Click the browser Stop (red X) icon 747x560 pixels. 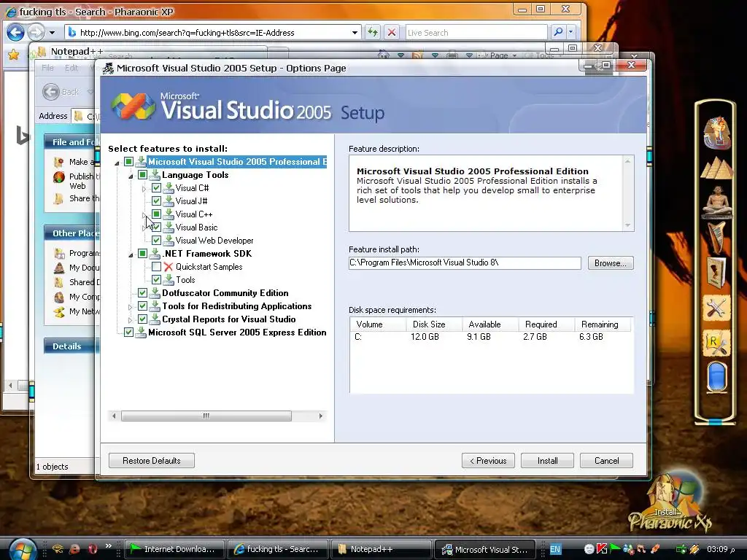click(x=392, y=32)
